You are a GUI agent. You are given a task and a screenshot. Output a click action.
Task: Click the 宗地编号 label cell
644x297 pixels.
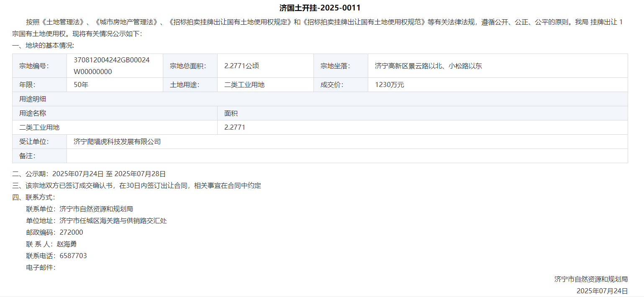click(40, 66)
